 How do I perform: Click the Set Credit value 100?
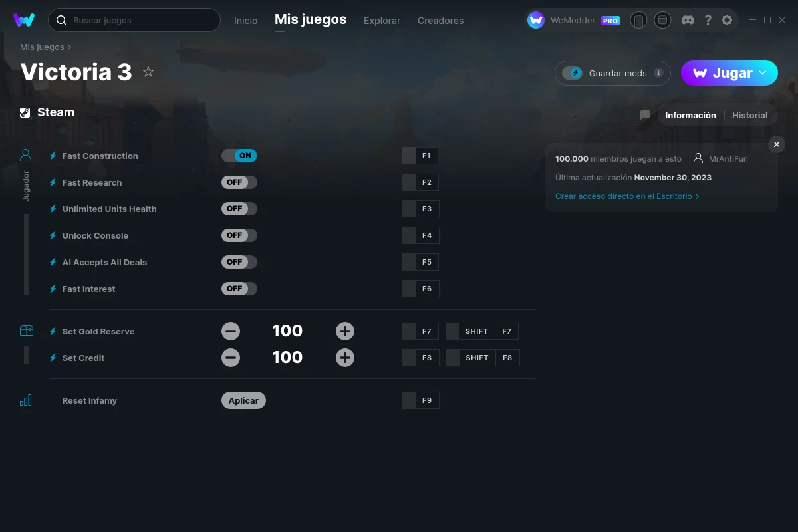[x=287, y=358]
